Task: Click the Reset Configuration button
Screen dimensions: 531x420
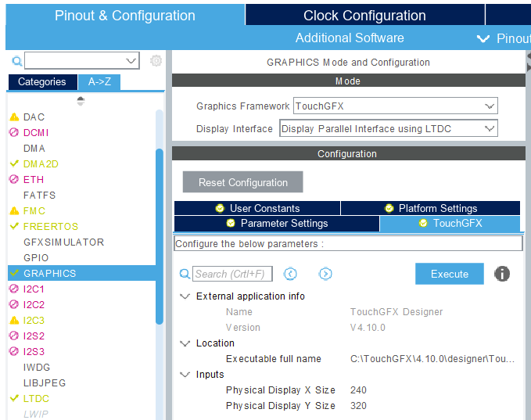Action: pyautogui.click(x=242, y=182)
